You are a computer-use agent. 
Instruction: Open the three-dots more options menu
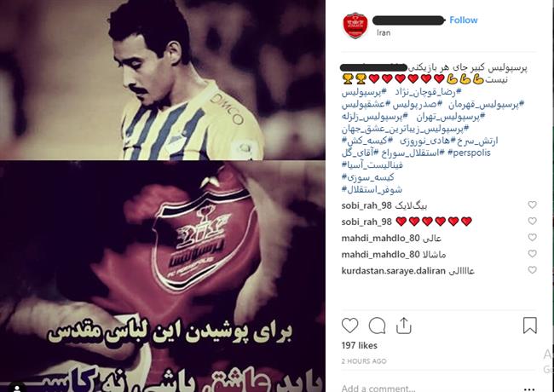pyautogui.click(x=529, y=389)
